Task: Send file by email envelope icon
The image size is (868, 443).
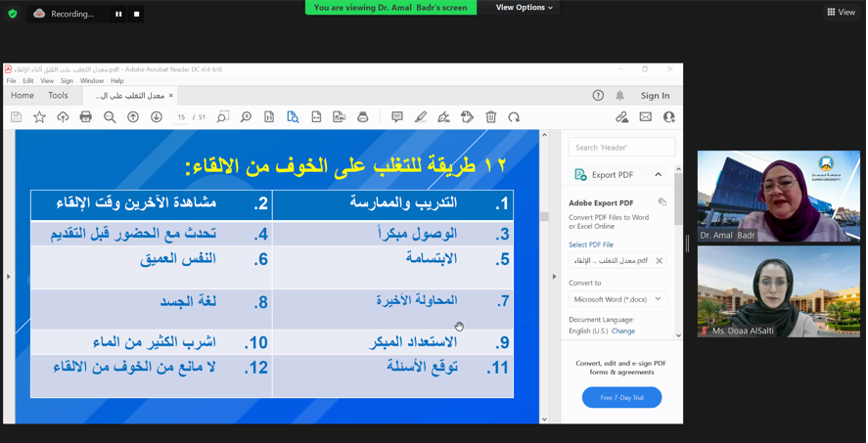Action: click(646, 117)
